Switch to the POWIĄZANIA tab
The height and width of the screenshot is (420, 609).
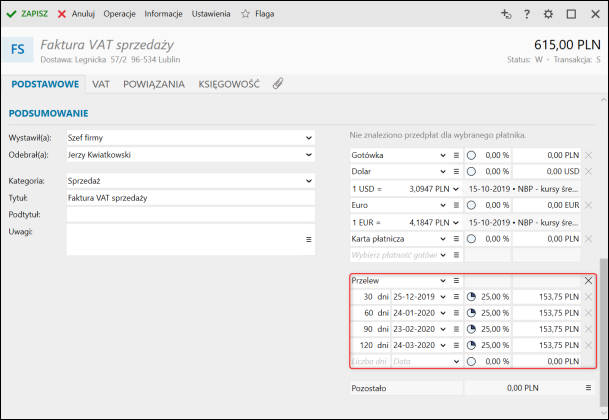(154, 84)
